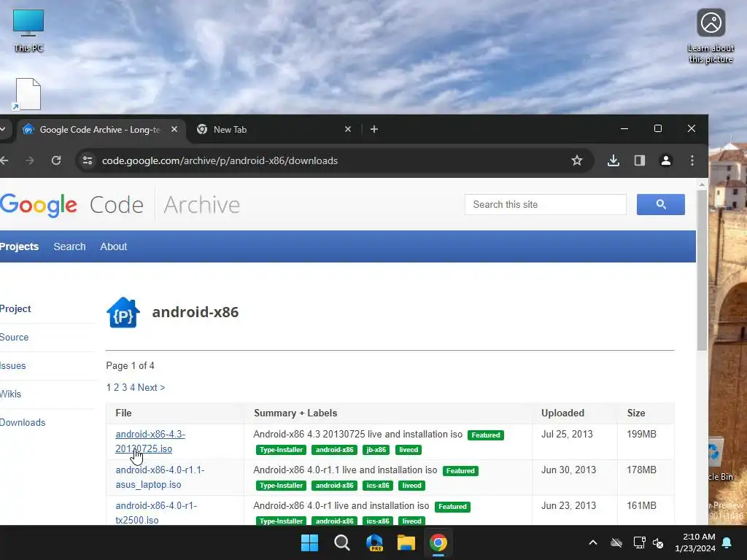The height and width of the screenshot is (560, 747).
Task: Open Chrome three-dot menu
Action: [692, 160]
